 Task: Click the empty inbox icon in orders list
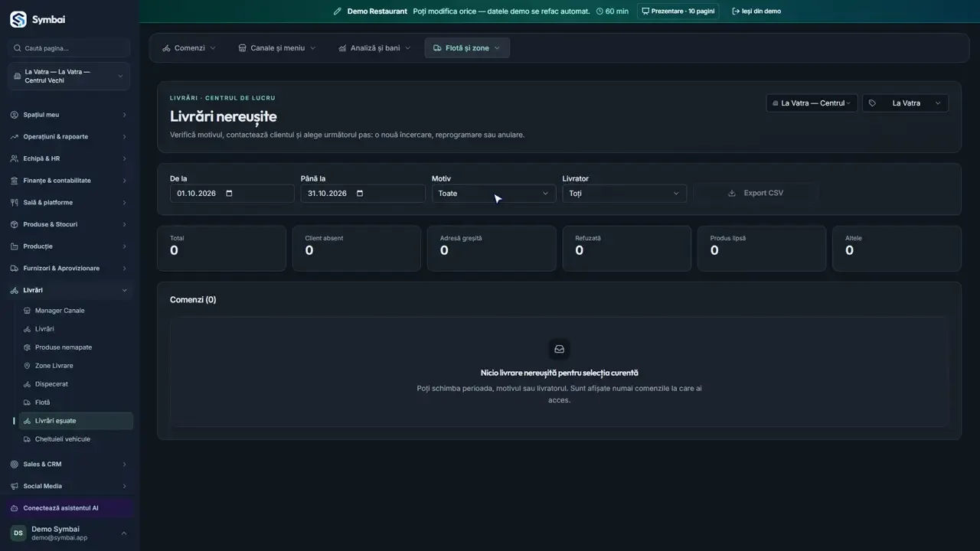click(x=559, y=349)
